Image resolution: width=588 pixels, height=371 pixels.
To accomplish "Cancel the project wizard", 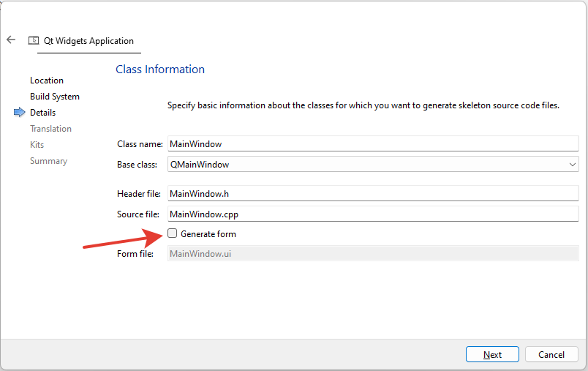I will tap(551, 354).
